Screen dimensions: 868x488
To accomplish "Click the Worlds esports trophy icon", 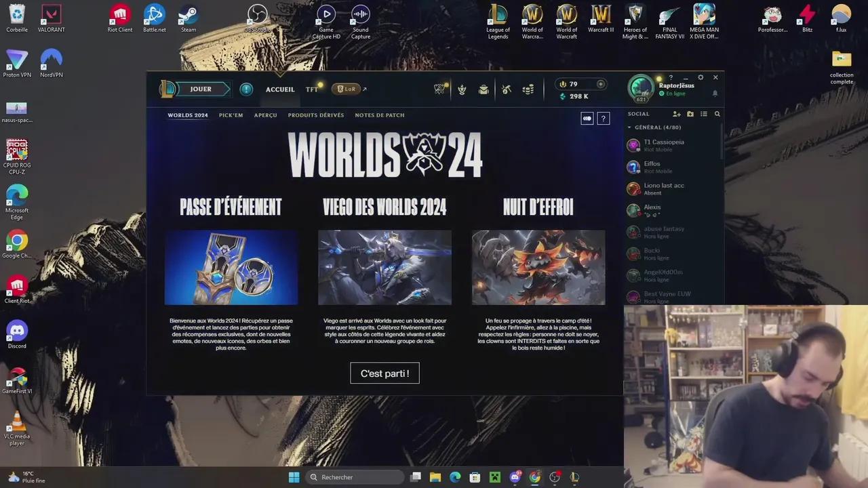I will [x=441, y=88].
